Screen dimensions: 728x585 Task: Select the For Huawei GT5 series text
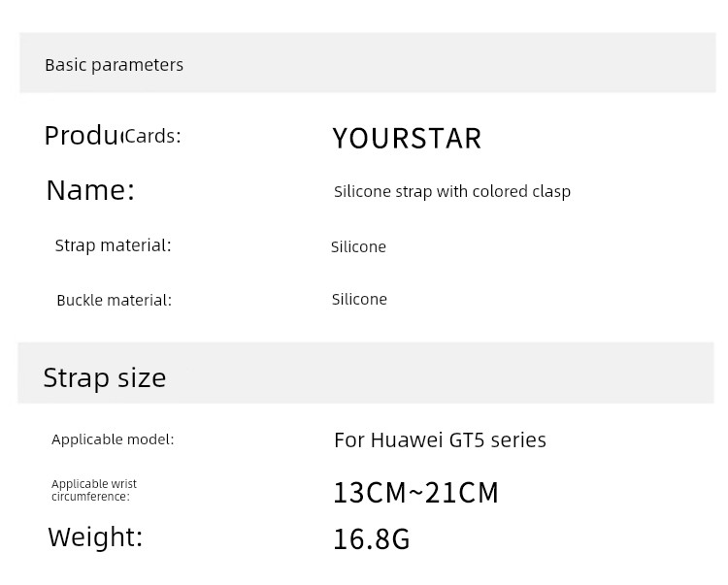click(440, 440)
